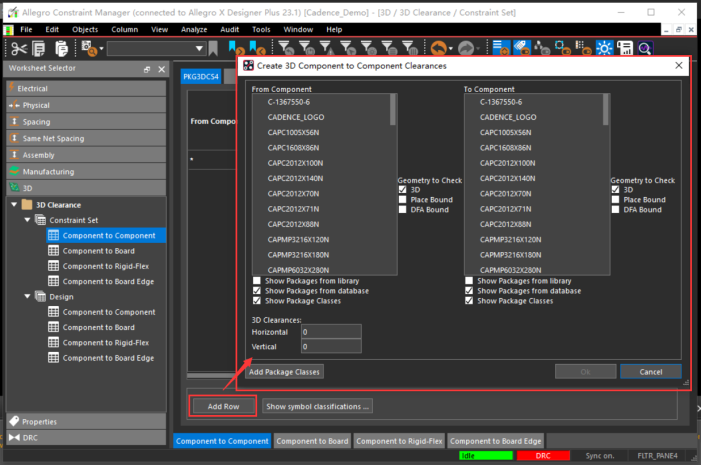This screenshot has width=701, height=465.
Task: Switch to Component to Rigid-Flex bottom tab
Action: point(399,441)
